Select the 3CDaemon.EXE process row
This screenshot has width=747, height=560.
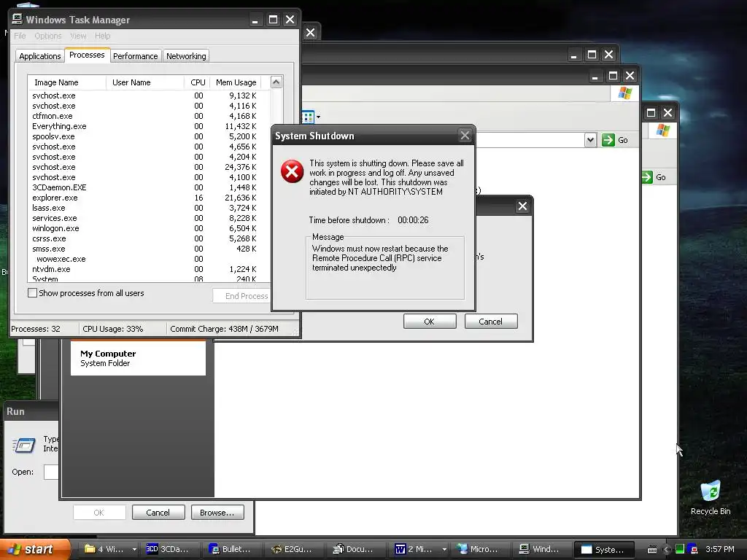click(149, 187)
